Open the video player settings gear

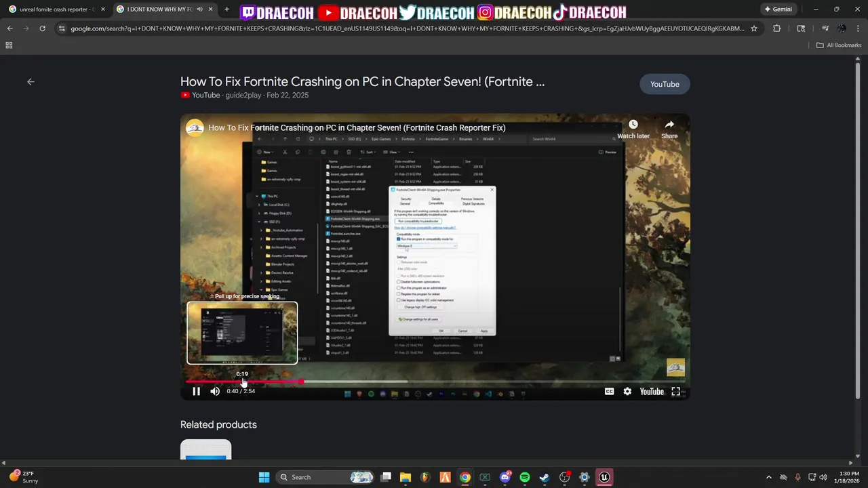[x=627, y=391]
